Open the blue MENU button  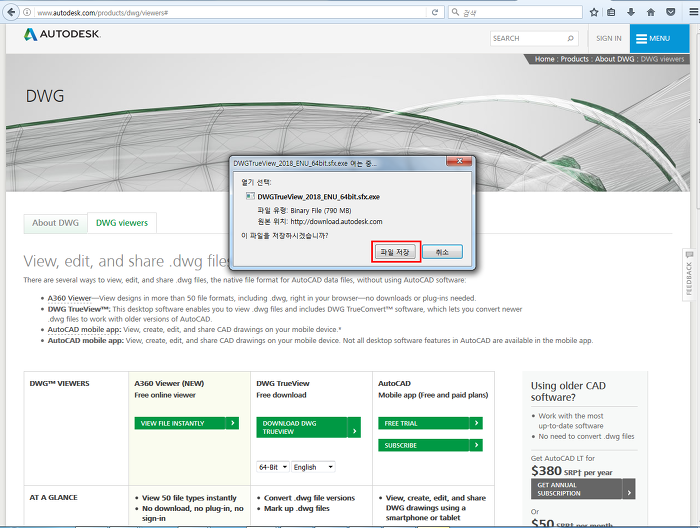[659, 38]
